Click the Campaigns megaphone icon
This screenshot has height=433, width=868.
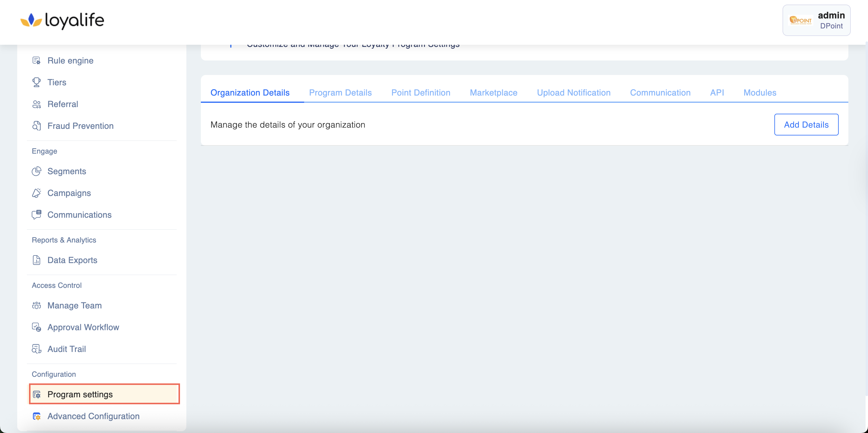pos(36,193)
